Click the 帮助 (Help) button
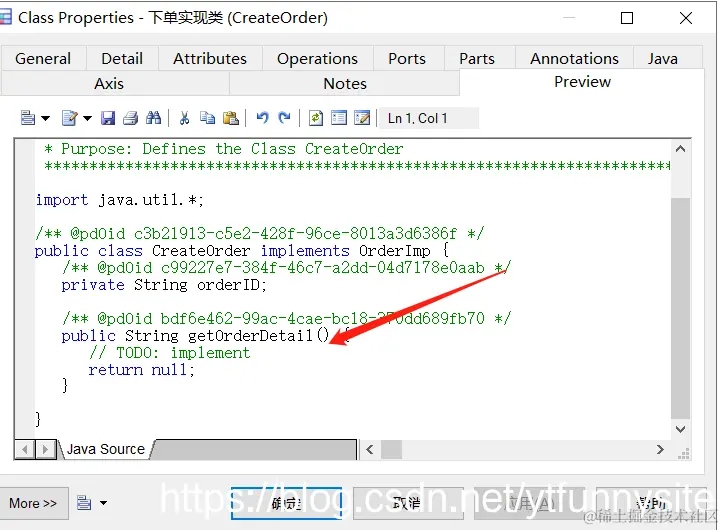The width and height of the screenshot is (724, 530). click(x=651, y=503)
